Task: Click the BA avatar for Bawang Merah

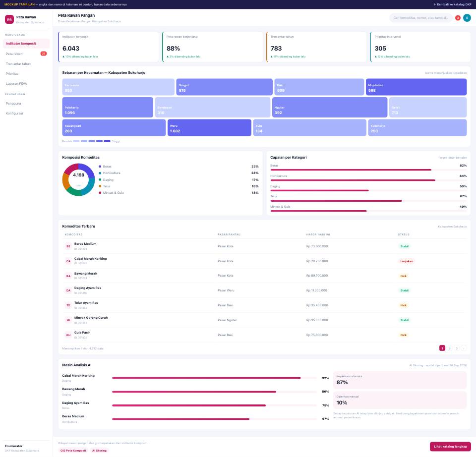Action: click(x=68, y=276)
